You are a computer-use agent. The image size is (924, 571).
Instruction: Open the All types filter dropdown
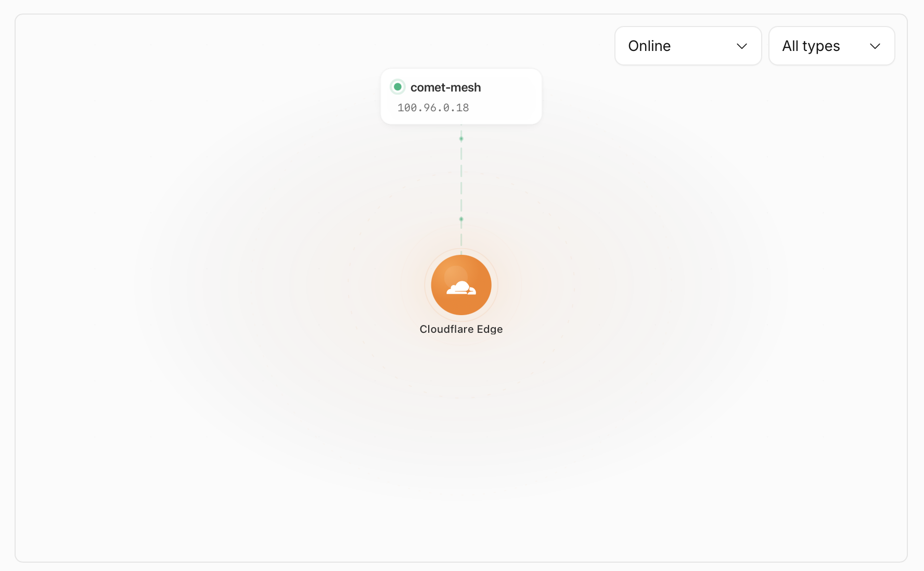coord(831,46)
